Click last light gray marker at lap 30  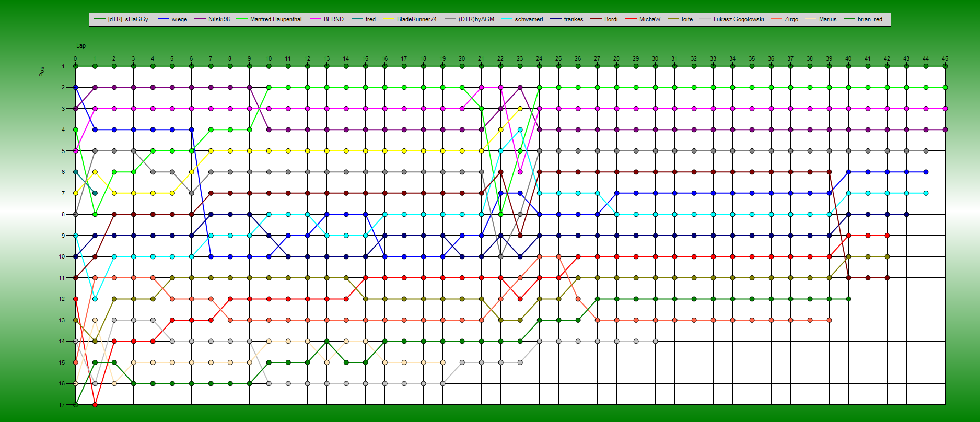click(x=655, y=341)
